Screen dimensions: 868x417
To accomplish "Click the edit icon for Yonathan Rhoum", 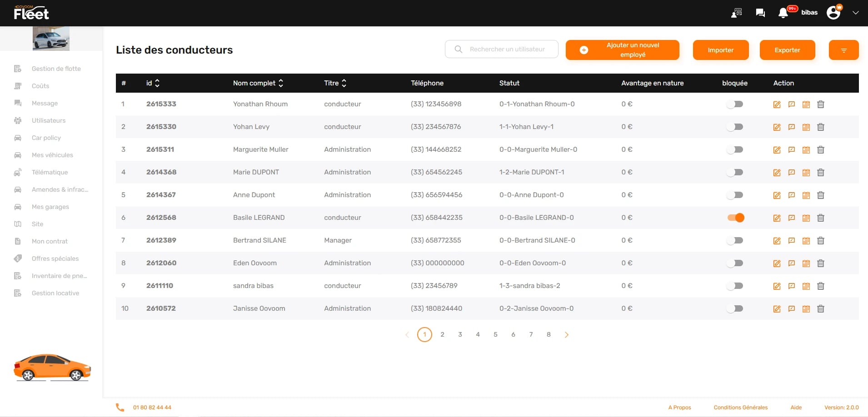I will point(777,104).
